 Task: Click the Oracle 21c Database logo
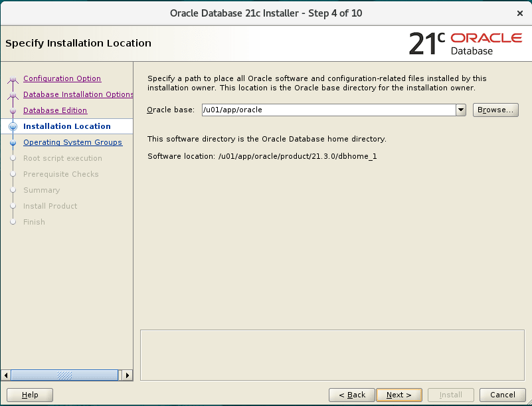coord(466,44)
